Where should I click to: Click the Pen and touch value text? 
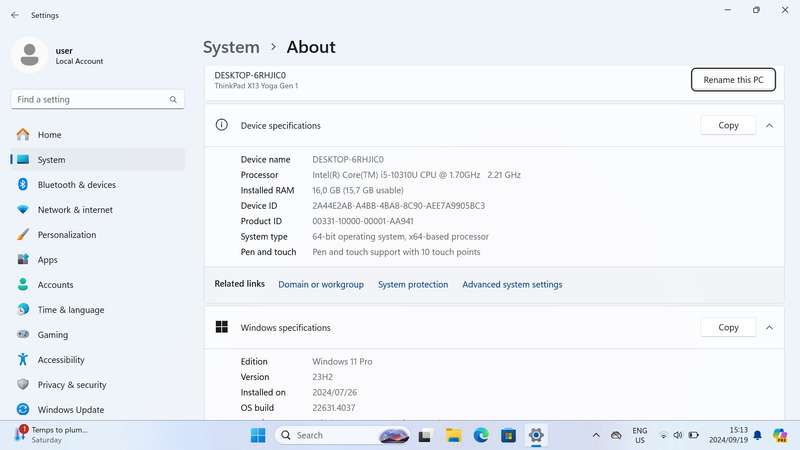click(396, 252)
